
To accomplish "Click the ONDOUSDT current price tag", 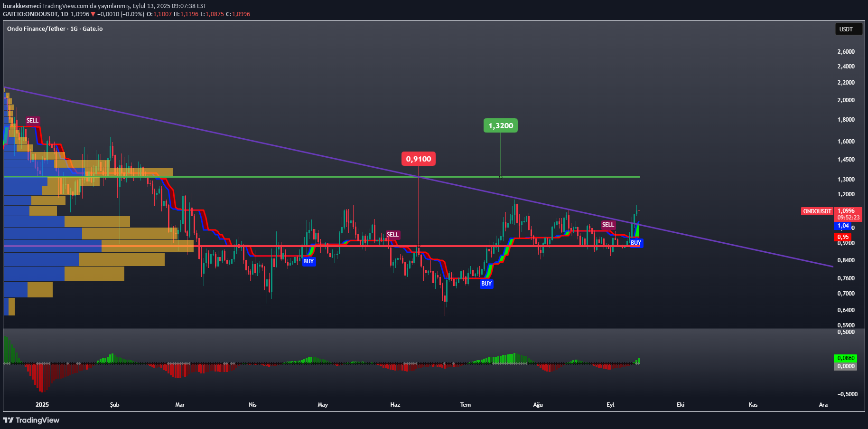I will pos(817,211).
